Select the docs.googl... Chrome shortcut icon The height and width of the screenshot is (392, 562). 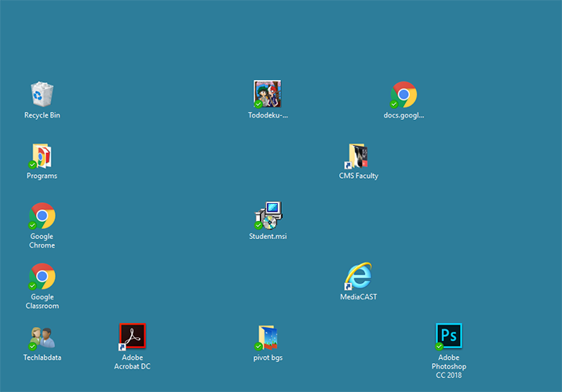(403, 95)
